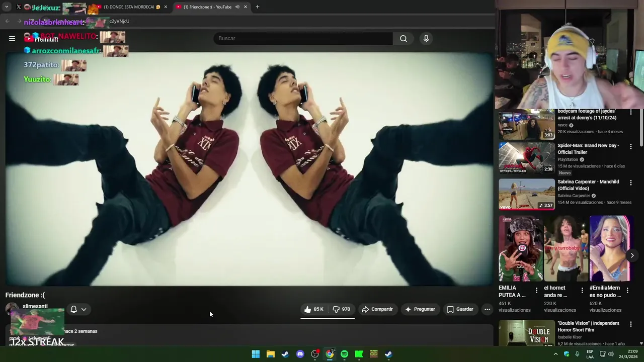This screenshot has width=644, height=362.
Task: Start voice search with the microphone icon
Action: (426, 38)
